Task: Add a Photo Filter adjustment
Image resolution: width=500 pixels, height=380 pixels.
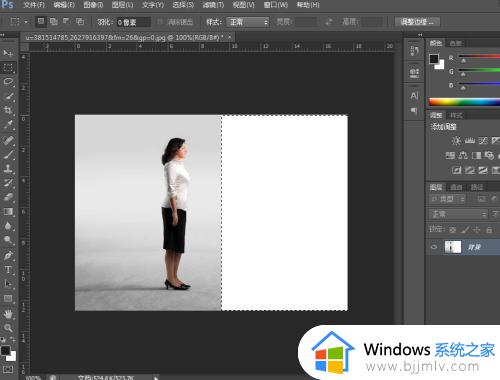Action: pos(489,155)
